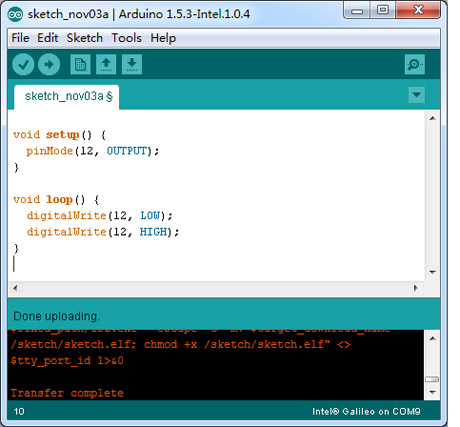Viewport: 460px width, 427px height.
Task: Save sketch with down-arrow icon
Action: click(132, 64)
